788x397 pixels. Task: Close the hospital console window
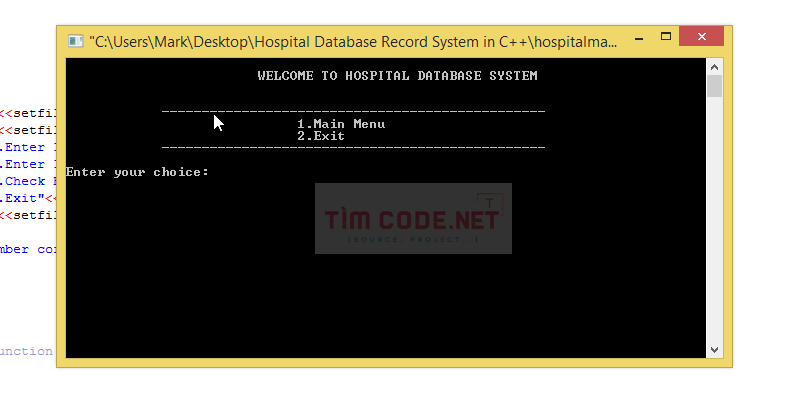point(702,36)
